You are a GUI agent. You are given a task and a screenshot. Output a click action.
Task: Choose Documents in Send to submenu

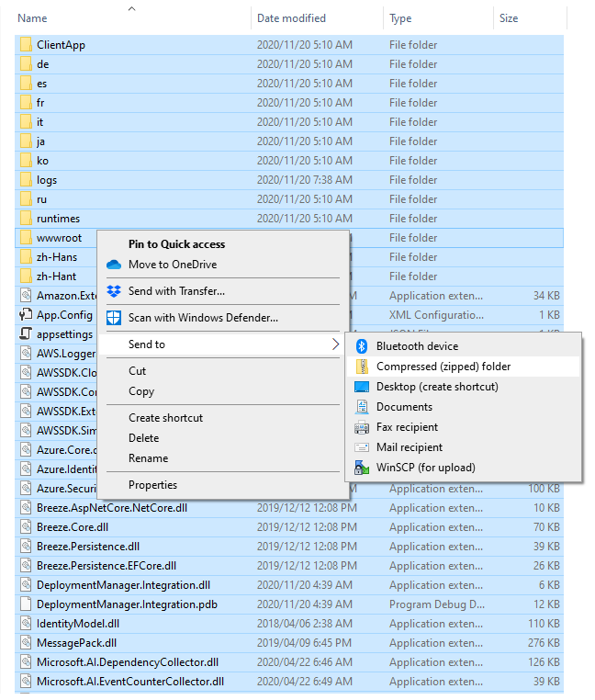(x=404, y=407)
